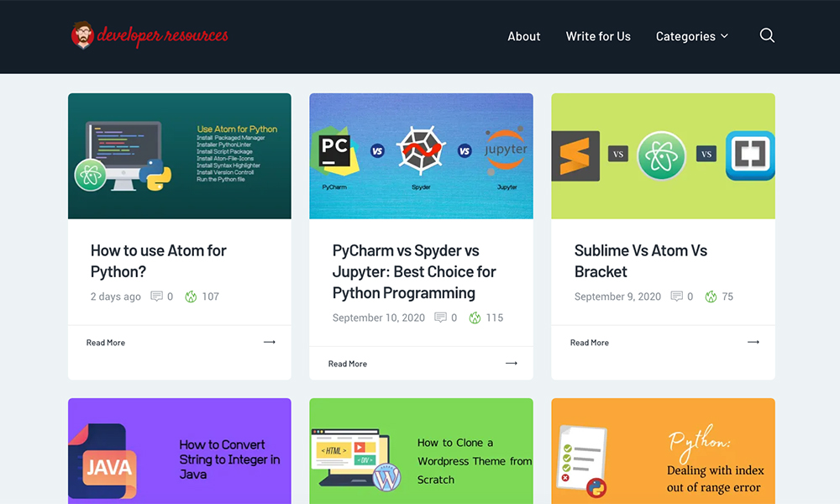Viewport: 840px width, 504px height.
Task: Go to Write for Us page
Action: pyautogui.click(x=598, y=36)
